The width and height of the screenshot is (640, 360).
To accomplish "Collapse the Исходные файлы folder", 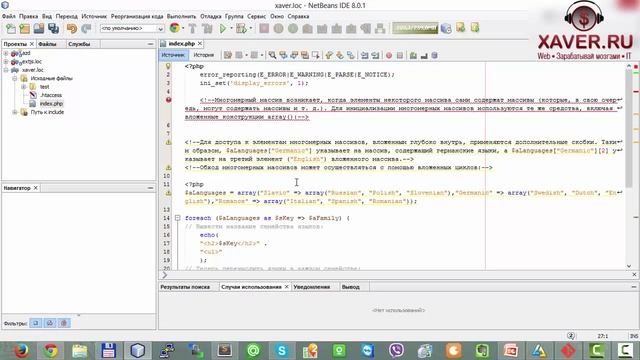I will [x=15, y=78].
